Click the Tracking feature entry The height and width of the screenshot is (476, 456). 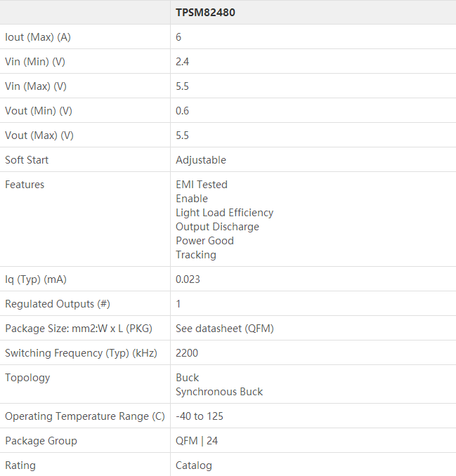pyautogui.click(x=196, y=255)
